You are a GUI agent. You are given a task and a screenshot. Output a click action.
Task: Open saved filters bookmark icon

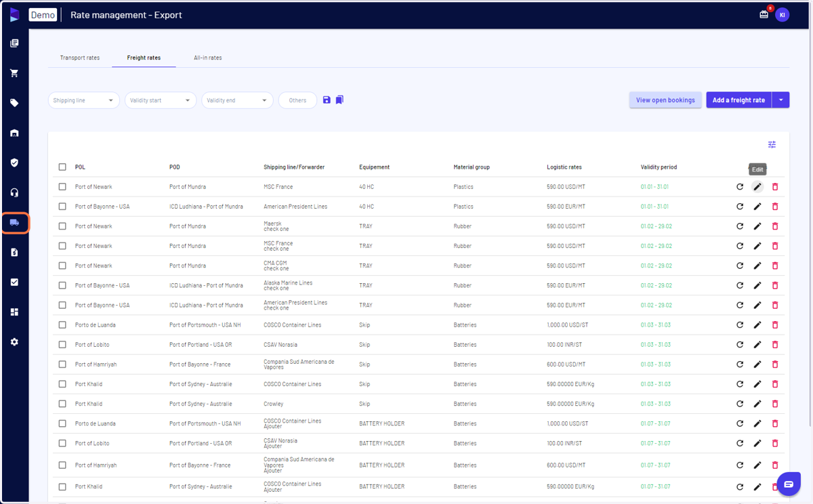click(x=339, y=100)
